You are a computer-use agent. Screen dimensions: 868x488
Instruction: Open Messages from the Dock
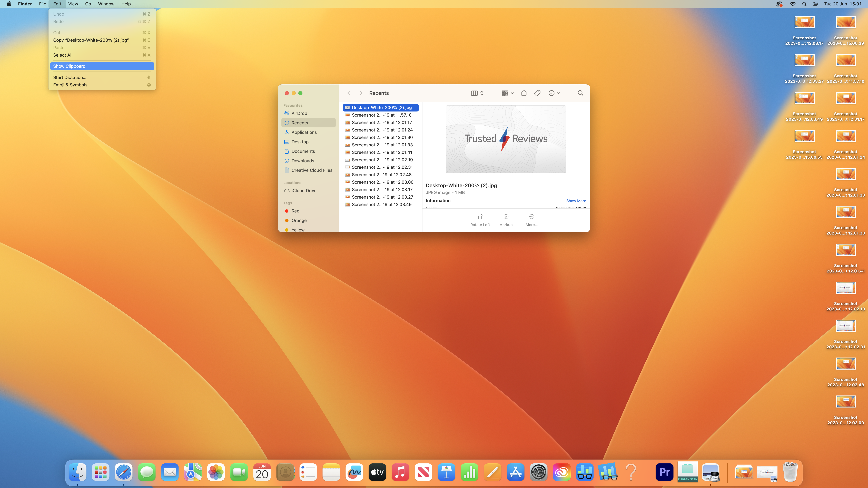point(147,472)
